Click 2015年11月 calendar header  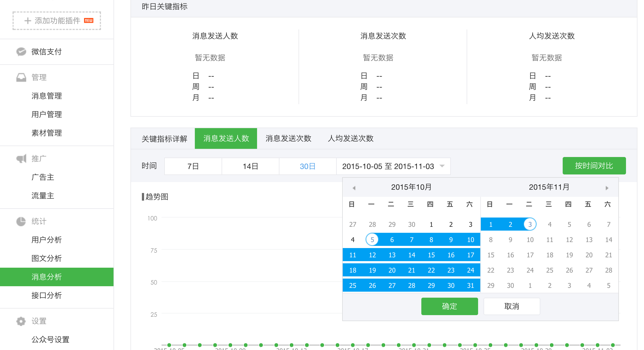(x=549, y=187)
